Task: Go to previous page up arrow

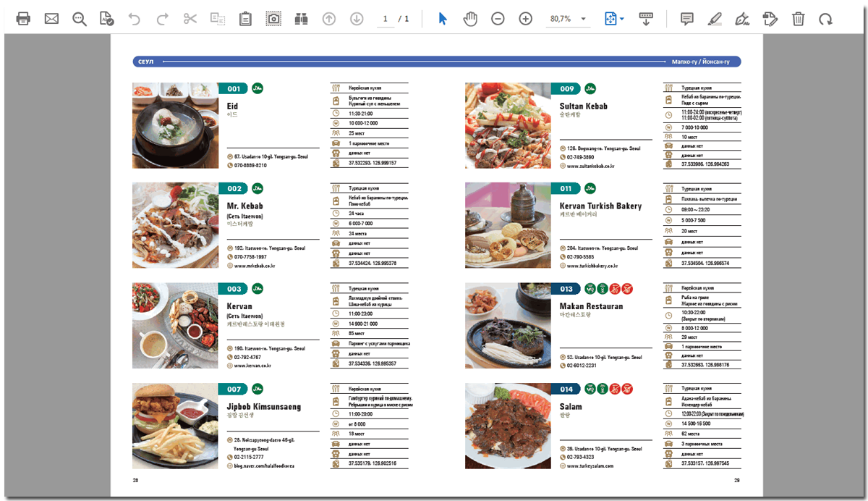Action: [329, 19]
